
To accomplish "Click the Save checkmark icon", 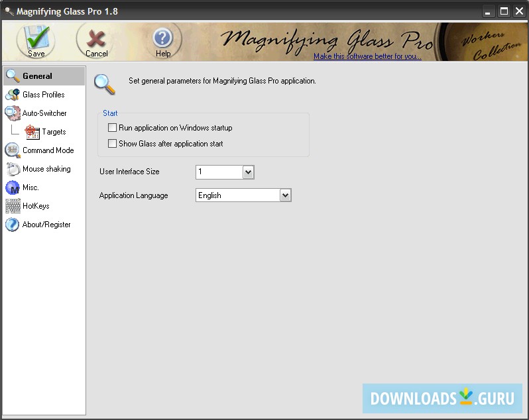I will point(37,37).
